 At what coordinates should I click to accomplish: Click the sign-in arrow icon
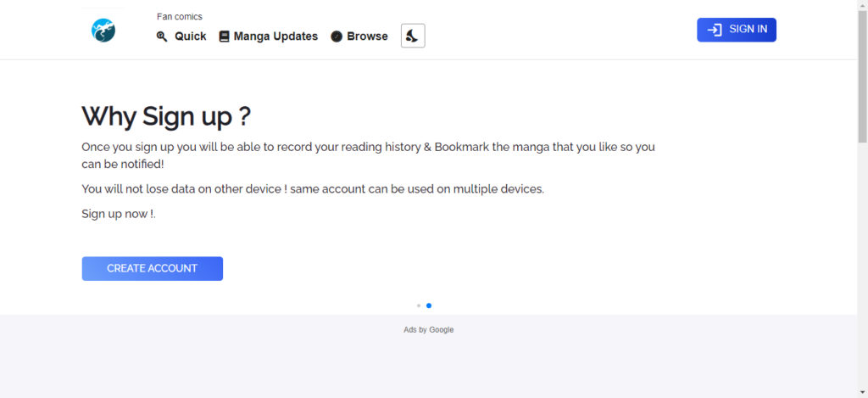pyautogui.click(x=715, y=30)
